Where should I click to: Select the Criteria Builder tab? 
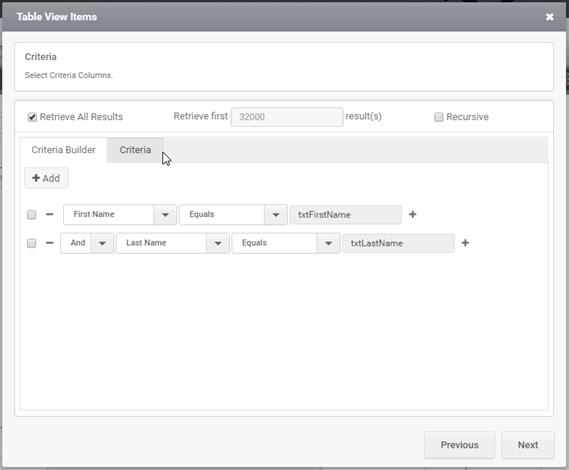tap(64, 150)
